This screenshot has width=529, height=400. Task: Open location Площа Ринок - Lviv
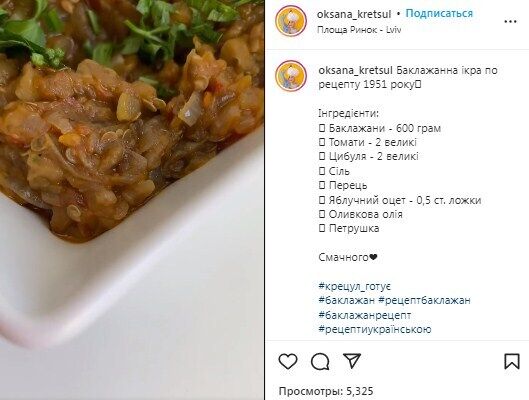(x=359, y=30)
